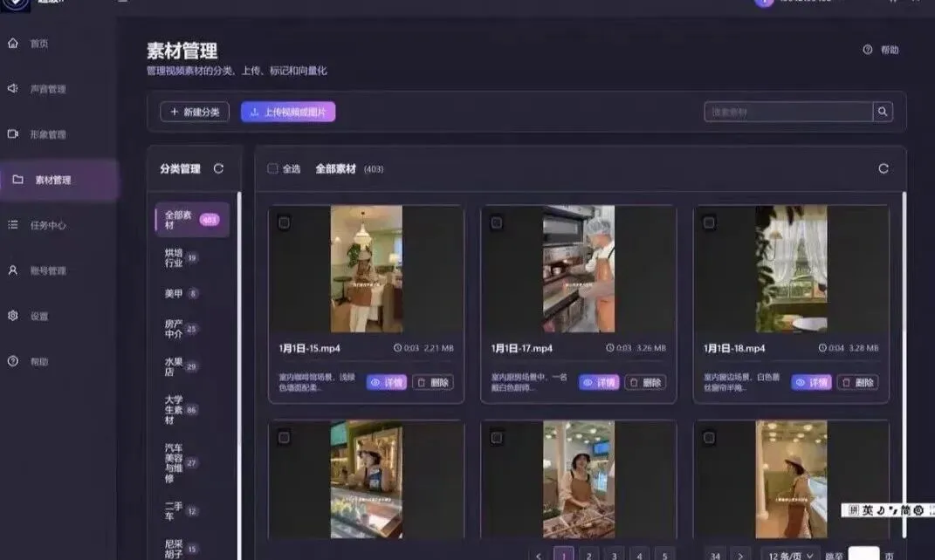This screenshot has width=935, height=560.
Task: Jump to last page 34 in pagination
Action: click(x=715, y=556)
